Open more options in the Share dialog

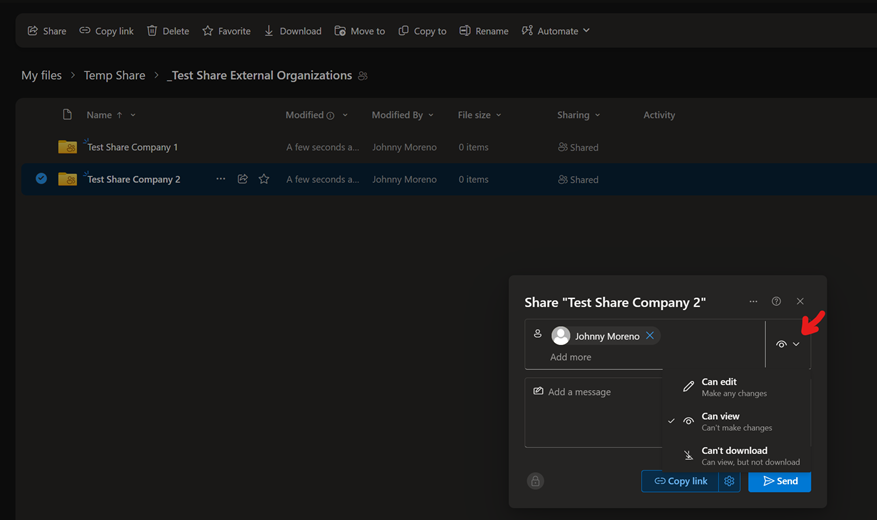753,301
